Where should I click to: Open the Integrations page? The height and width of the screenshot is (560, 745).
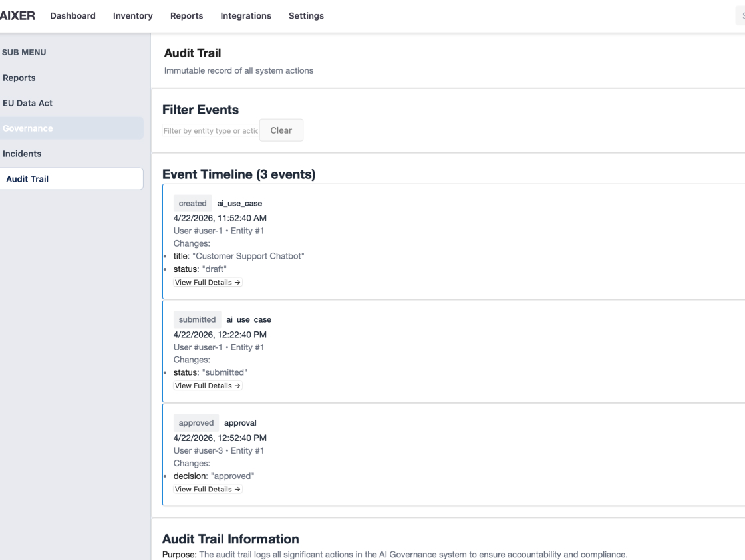(x=245, y=15)
